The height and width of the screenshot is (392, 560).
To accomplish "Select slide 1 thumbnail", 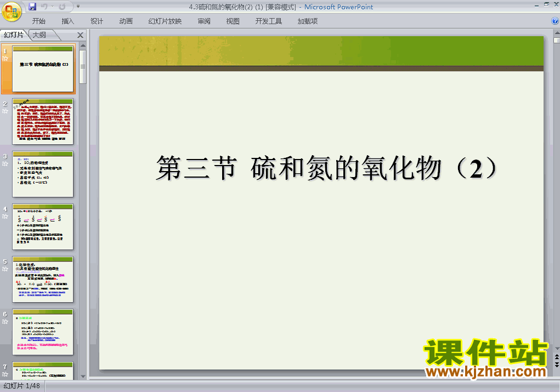I will (43, 69).
